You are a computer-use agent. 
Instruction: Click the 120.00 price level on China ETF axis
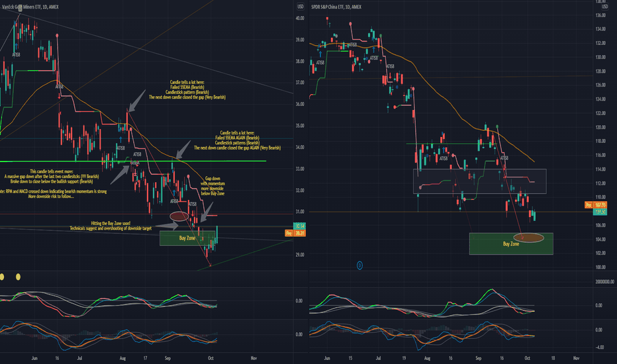pos(600,128)
